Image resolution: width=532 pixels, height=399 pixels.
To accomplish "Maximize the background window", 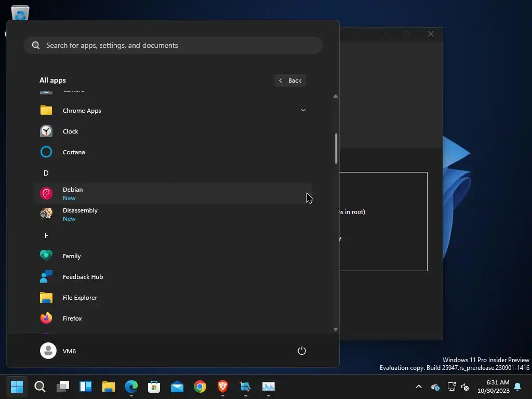I will click(407, 34).
